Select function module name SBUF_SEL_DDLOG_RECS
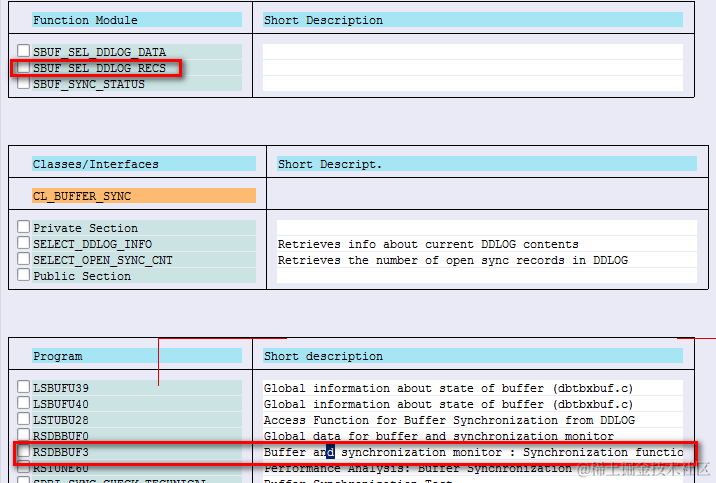Image resolution: width=716 pixels, height=483 pixels. tap(100, 68)
